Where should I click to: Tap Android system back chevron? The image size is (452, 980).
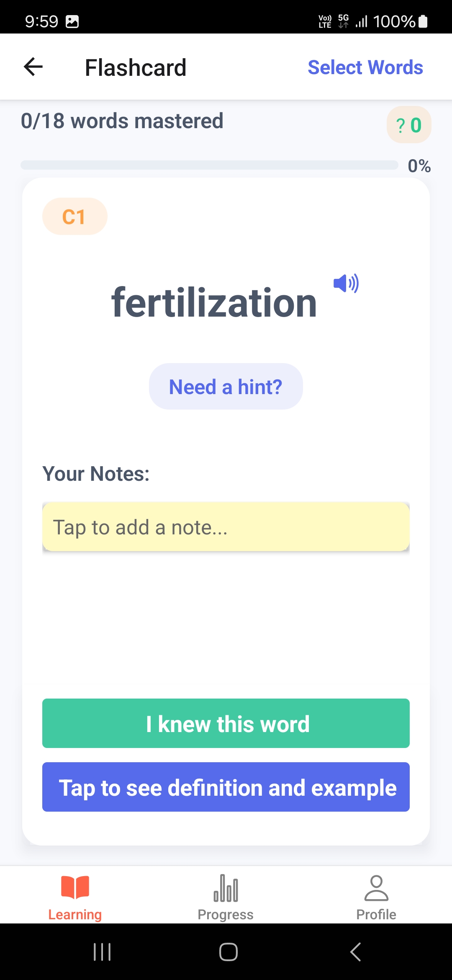tap(355, 952)
